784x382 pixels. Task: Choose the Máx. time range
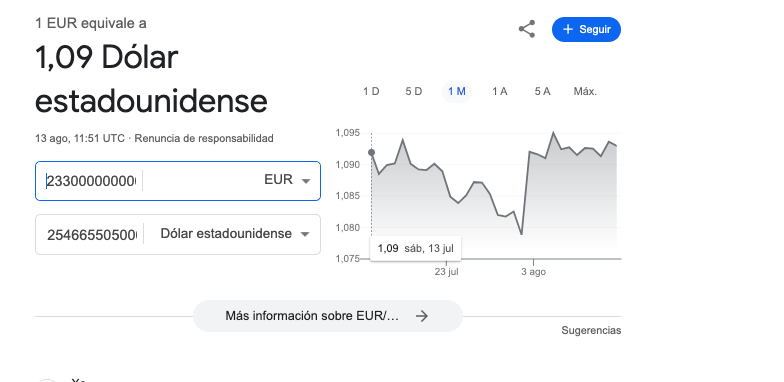coord(585,92)
